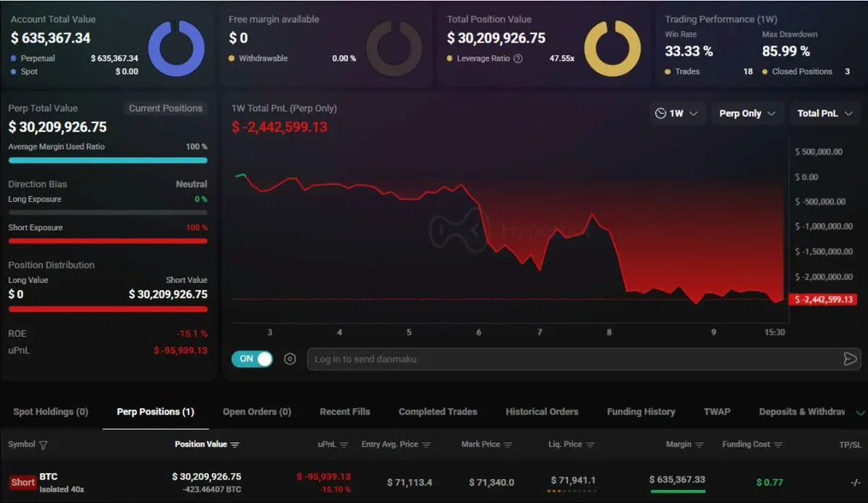
Task: Click the Liq. Price sort icon
Action: (590, 444)
